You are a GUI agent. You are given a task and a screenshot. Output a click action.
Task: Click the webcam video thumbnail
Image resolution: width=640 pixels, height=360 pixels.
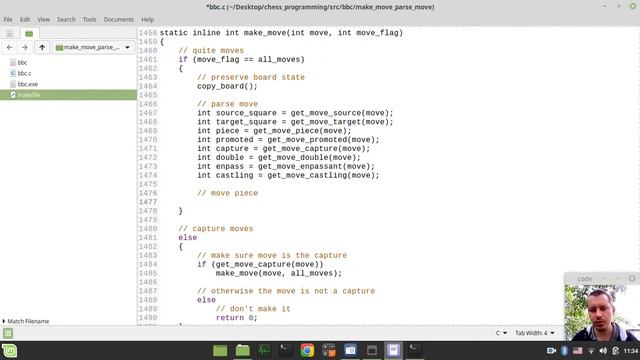tap(602, 313)
